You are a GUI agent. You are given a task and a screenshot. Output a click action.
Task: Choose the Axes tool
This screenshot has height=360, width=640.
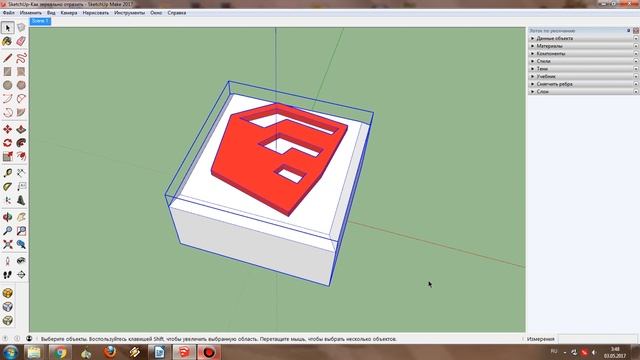(x=7, y=200)
